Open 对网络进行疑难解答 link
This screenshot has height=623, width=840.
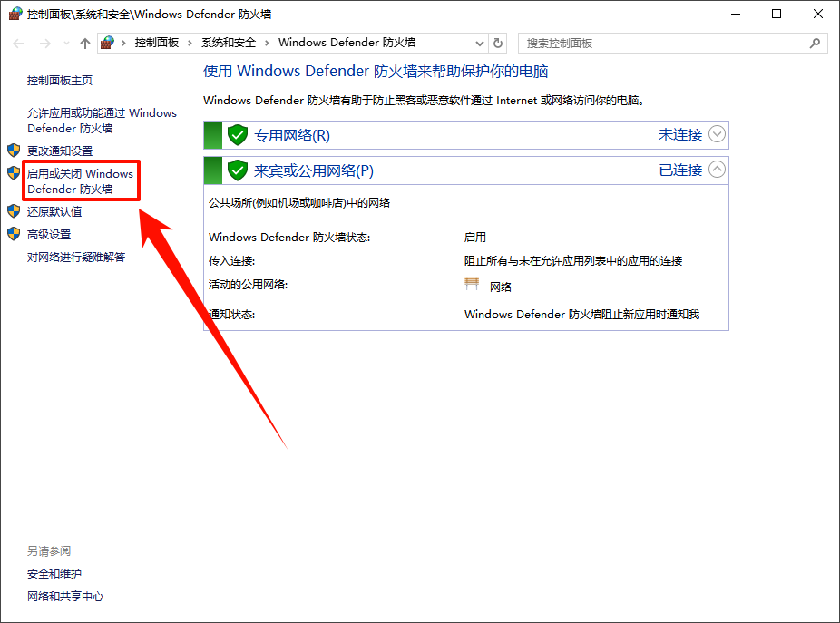(x=76, y=258)
